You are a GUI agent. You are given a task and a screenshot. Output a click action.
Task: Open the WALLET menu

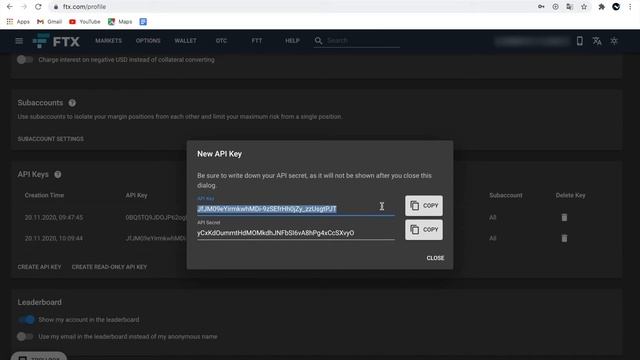[185, 41]
